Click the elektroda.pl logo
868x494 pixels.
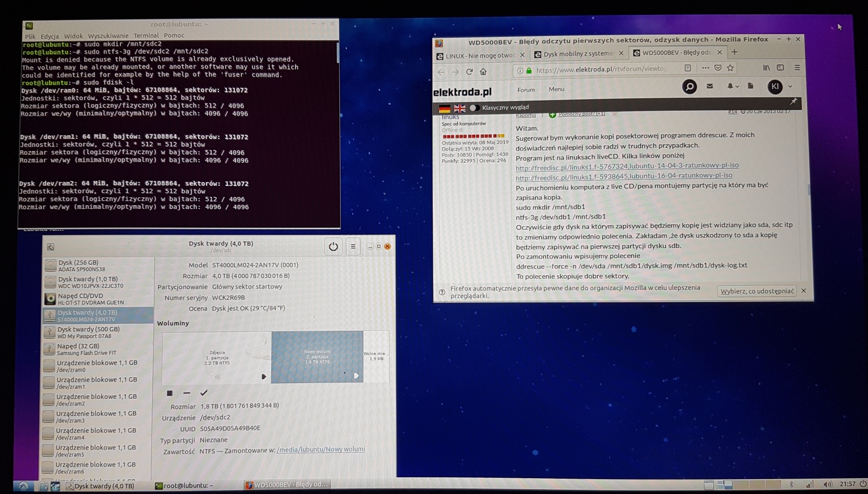(462, 92)
